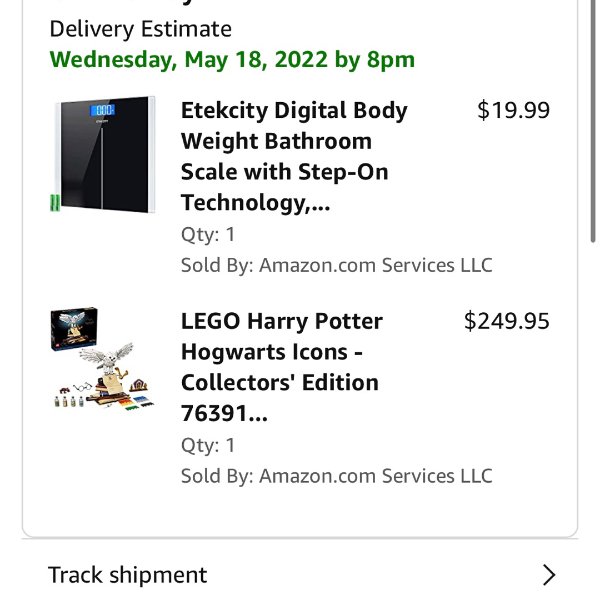Viewport: 600px width, 600px height.
Task: Select the $19.99 price of the scale
Action: click(x=513, y=110)
